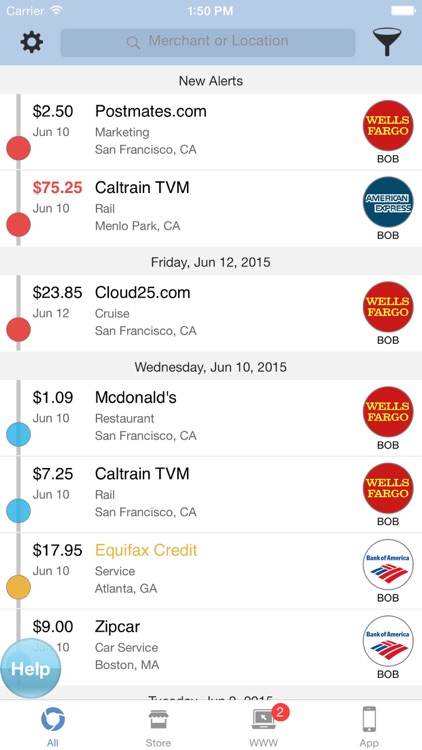Tap the blue dot beside Mcdonald's

(x=18, y=435)
